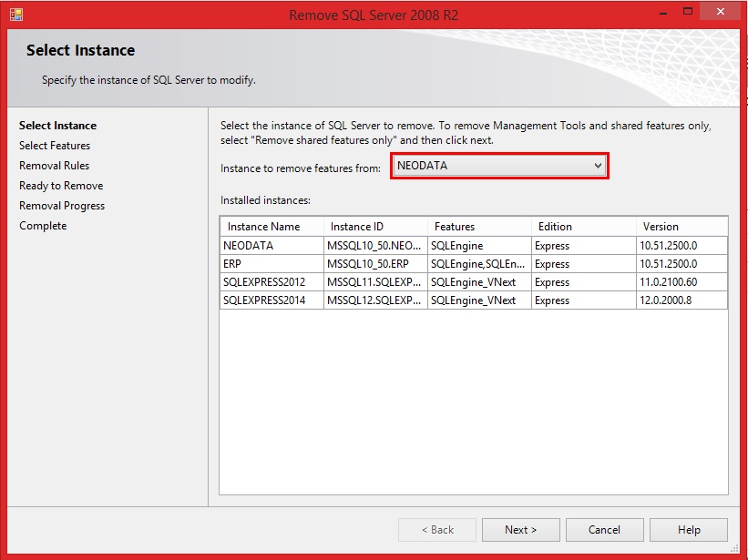This screenshot has width=748, height=560.
Task: Go to the Removal Rules step in the sidebar
Action: pyautogui.click(x=54, y=166)
